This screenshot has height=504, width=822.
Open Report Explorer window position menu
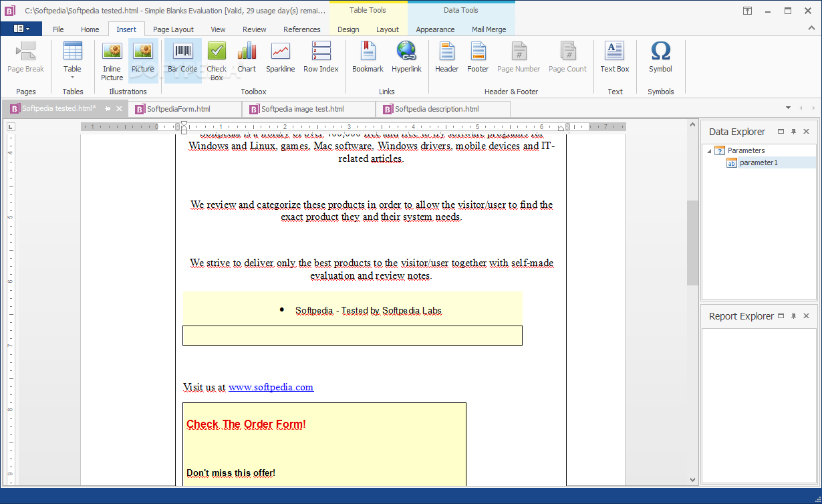click(x=781, y=316)
